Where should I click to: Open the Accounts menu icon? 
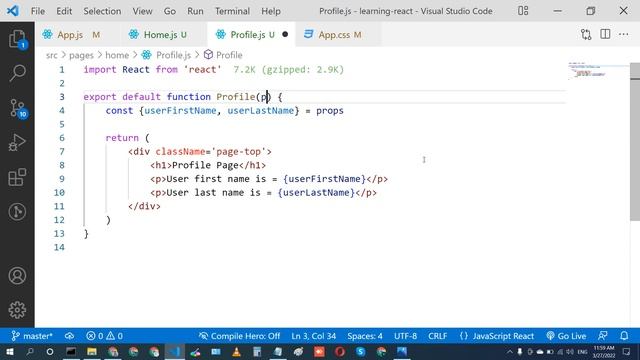click(x=17, y=276)
